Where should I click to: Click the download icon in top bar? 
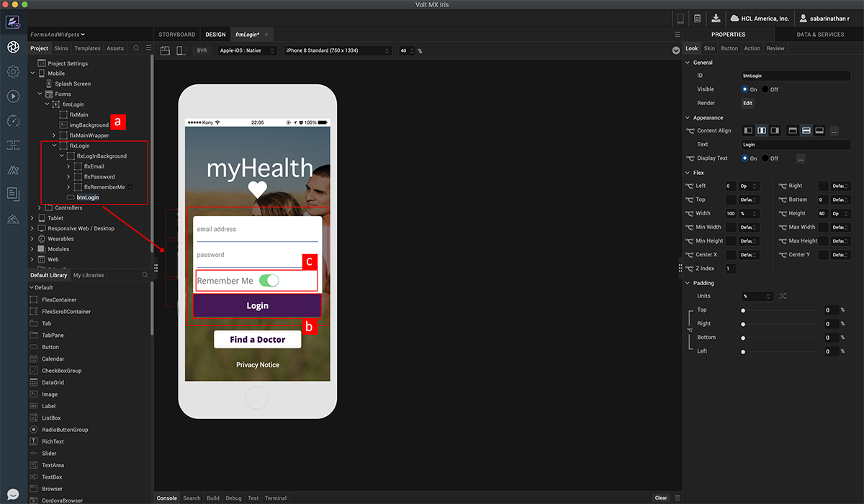coord(716,18)
